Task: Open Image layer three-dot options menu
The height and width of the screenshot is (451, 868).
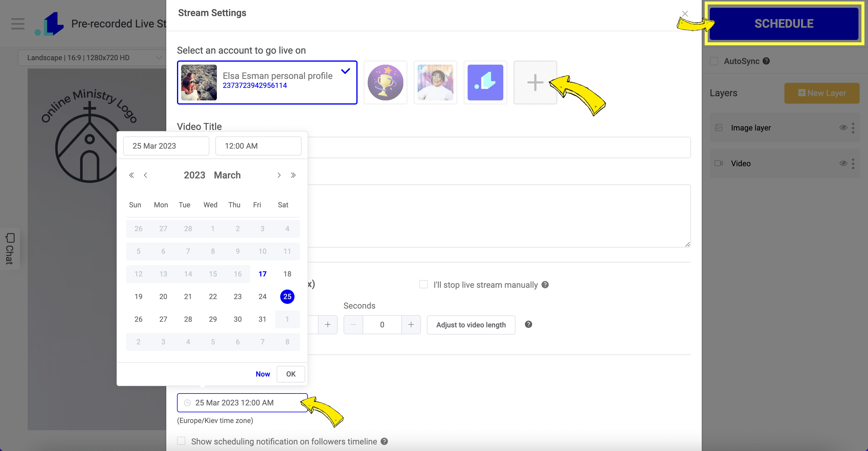Action: 853,128
